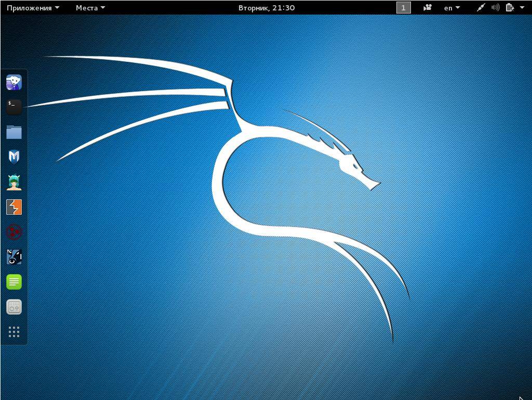Open the green notes app icon
Screen dimensions: 532x400
pyautogui.click(x=14, y=282)
